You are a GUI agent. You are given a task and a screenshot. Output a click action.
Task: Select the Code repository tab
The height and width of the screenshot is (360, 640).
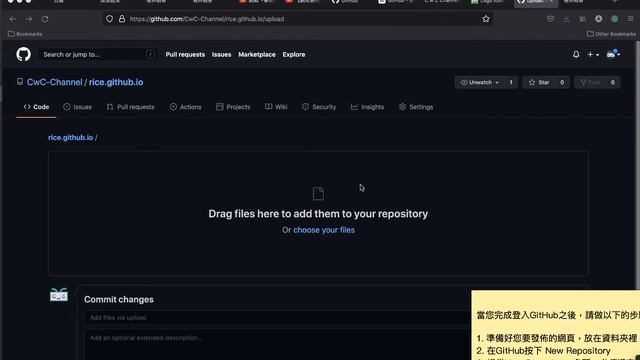coord(36,107)
